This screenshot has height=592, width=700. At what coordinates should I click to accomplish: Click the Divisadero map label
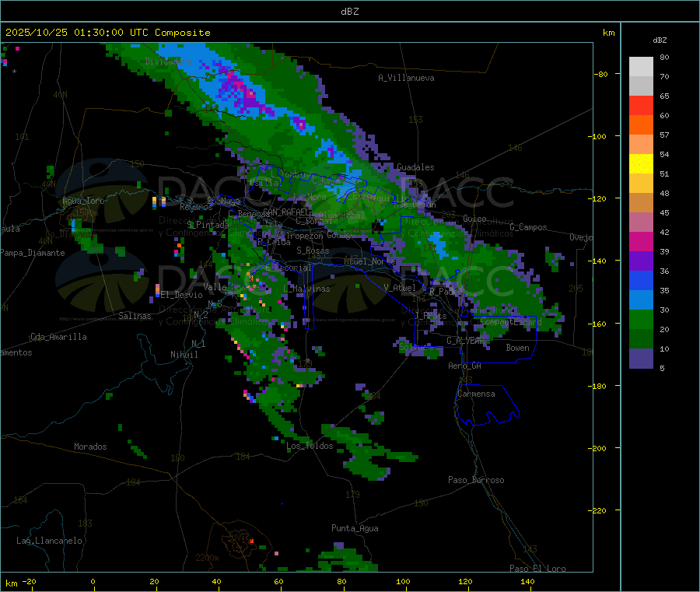pyautogui.click(x=168, y=61)
